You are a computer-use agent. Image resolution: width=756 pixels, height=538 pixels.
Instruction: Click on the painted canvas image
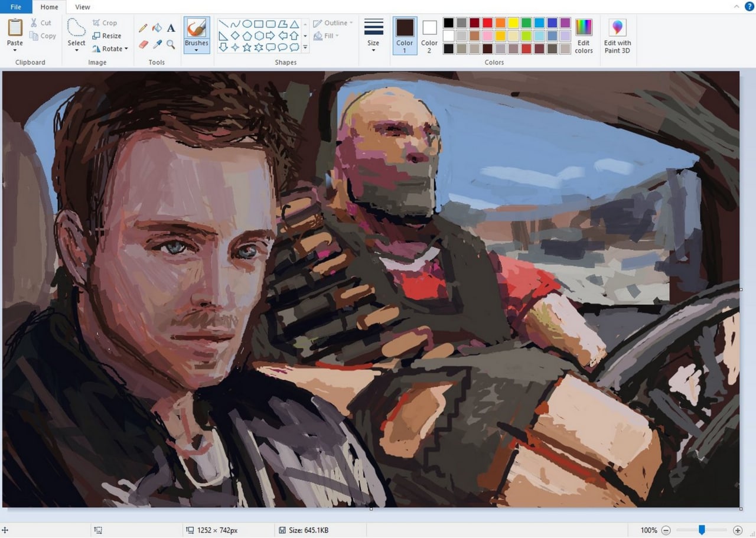click(x=371, y=289)
